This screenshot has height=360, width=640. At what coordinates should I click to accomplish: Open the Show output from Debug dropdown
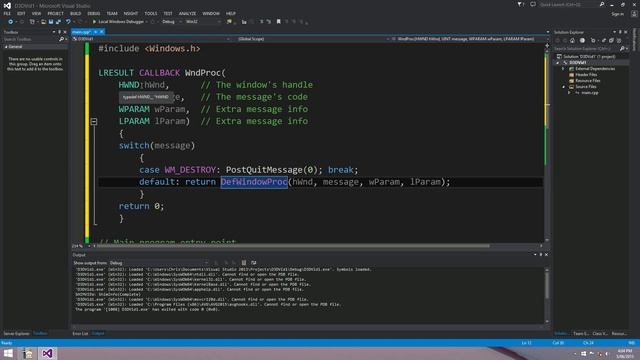tap(159, 263)
